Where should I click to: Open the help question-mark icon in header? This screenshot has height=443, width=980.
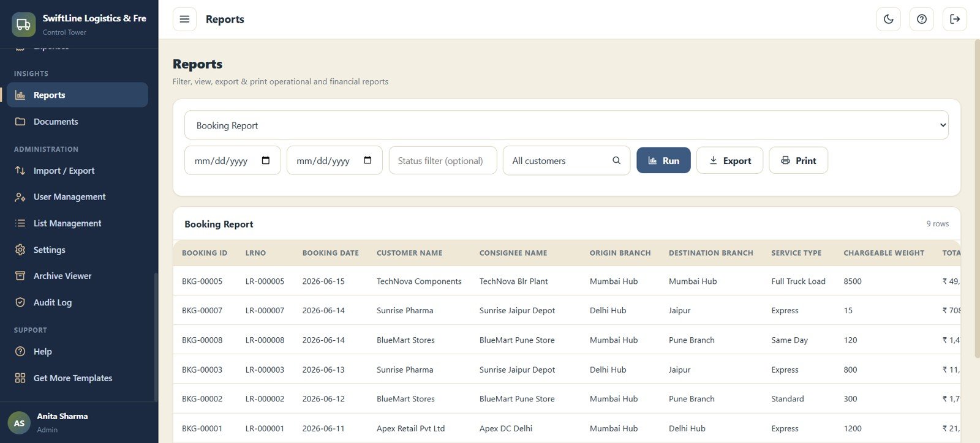[922, 19]
